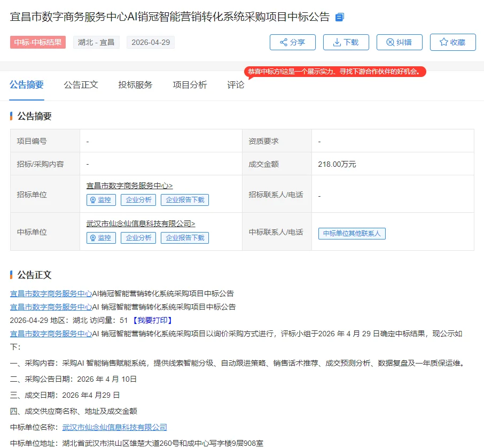The image size is (484, 448).
Task: Open the 宜昌市数字商务服务中心 link in first body line
Action: pyautogui.click(x=51, y=293)
